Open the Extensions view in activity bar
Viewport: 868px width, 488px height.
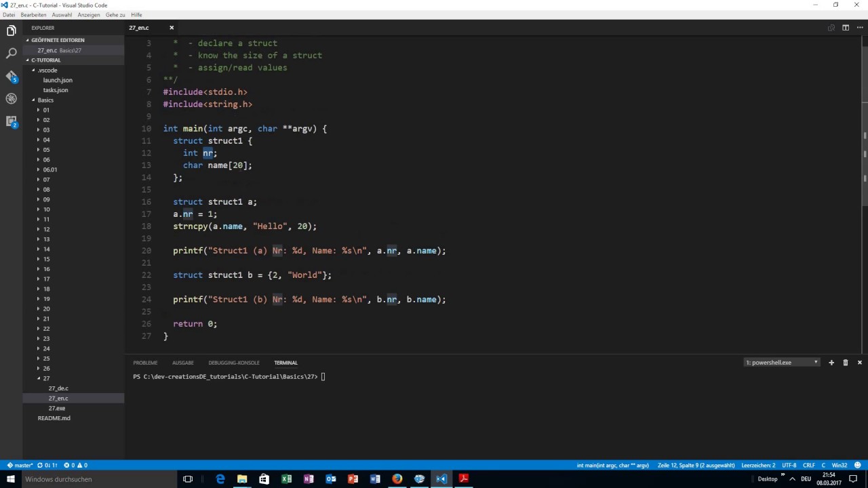pos(11,121)
